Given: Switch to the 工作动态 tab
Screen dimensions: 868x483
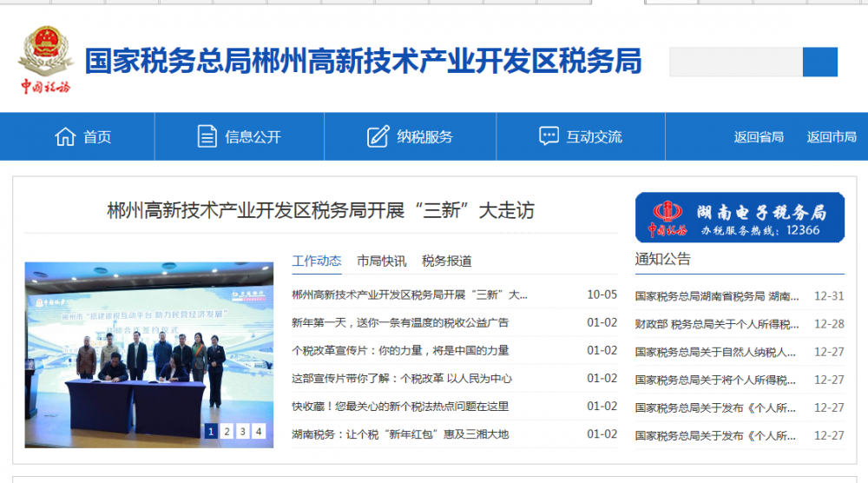Looking at the screenshot, I should 317,261.
